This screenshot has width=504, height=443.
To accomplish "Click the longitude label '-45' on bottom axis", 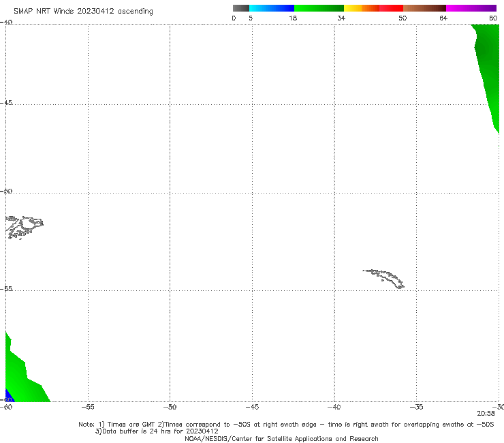I will click(252, 407).
